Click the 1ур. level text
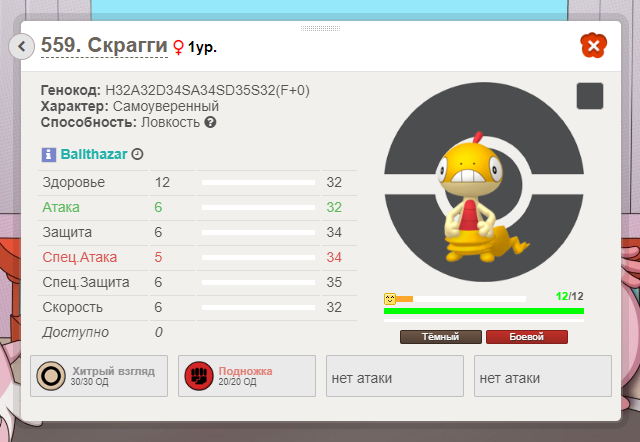The width and height of the screenshot is (640, 442). (202, 47)
